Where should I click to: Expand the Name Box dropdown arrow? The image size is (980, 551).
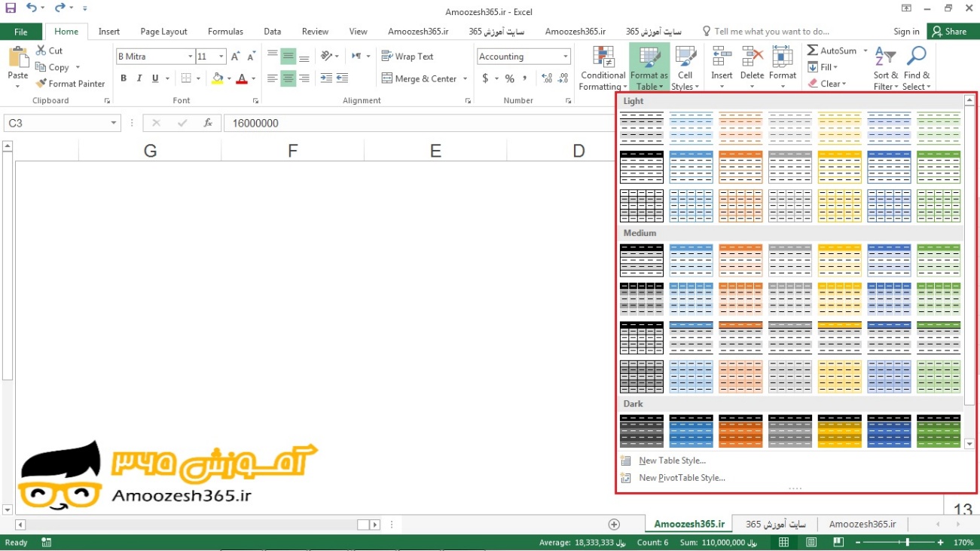[x=114, y=123]
